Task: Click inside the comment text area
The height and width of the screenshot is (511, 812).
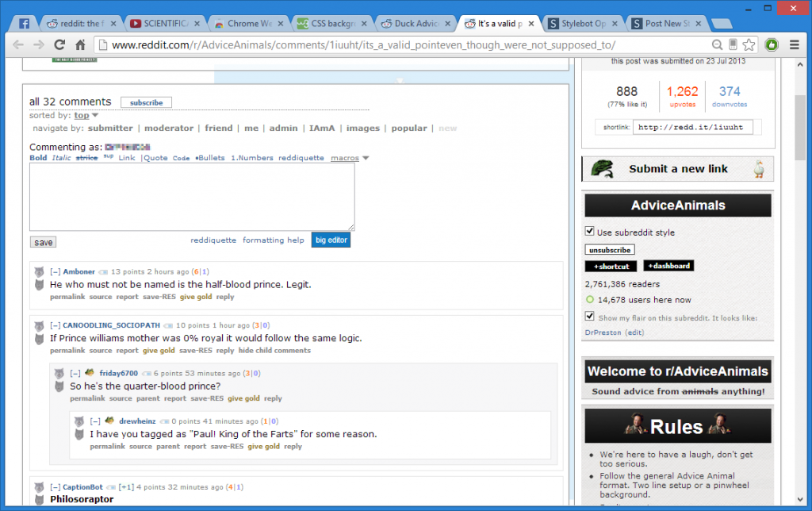Action: (192, 197)
